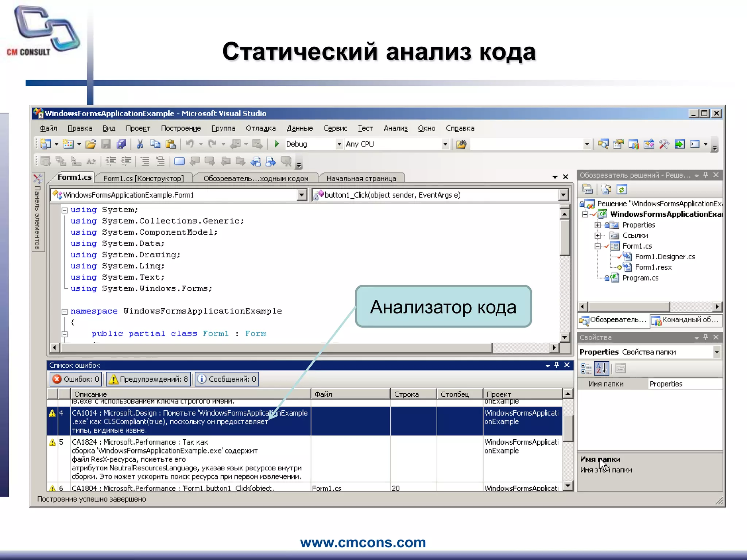Select CA1824 warning row in error list
The image size is (747, 560).
click(x=305, y=459)
